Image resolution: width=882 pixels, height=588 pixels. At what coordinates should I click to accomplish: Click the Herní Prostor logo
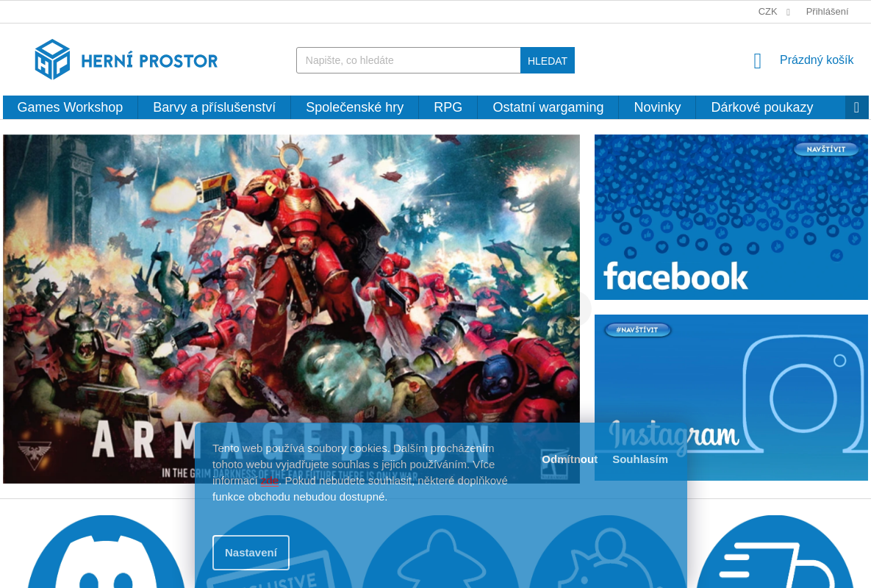[126, 60]
